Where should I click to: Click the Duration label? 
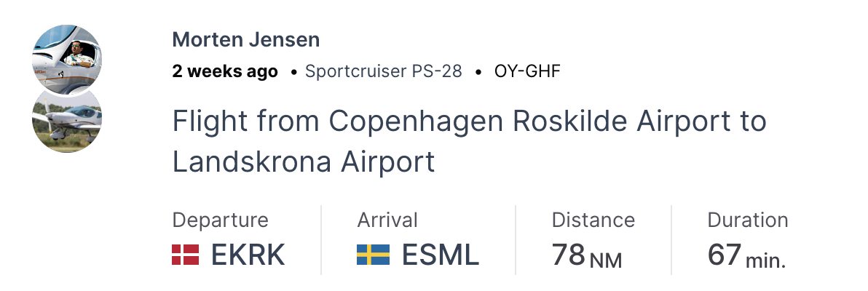click(747, 220)
